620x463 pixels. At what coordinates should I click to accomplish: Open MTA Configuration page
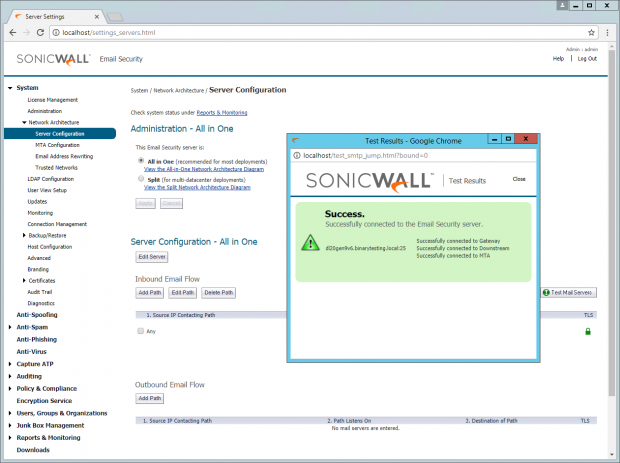pyautogui.click(x=57, y=145)
